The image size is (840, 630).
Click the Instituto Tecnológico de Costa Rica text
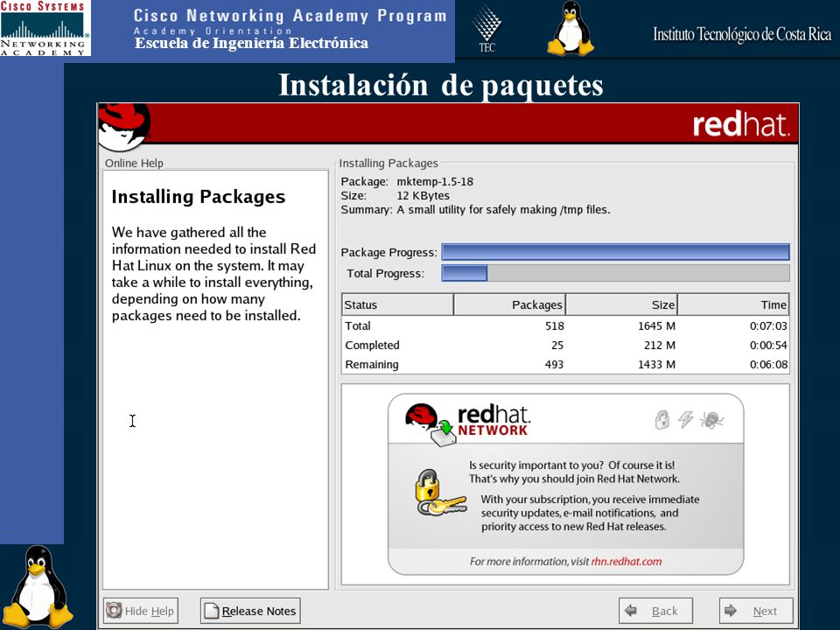(x=742, y=34)
